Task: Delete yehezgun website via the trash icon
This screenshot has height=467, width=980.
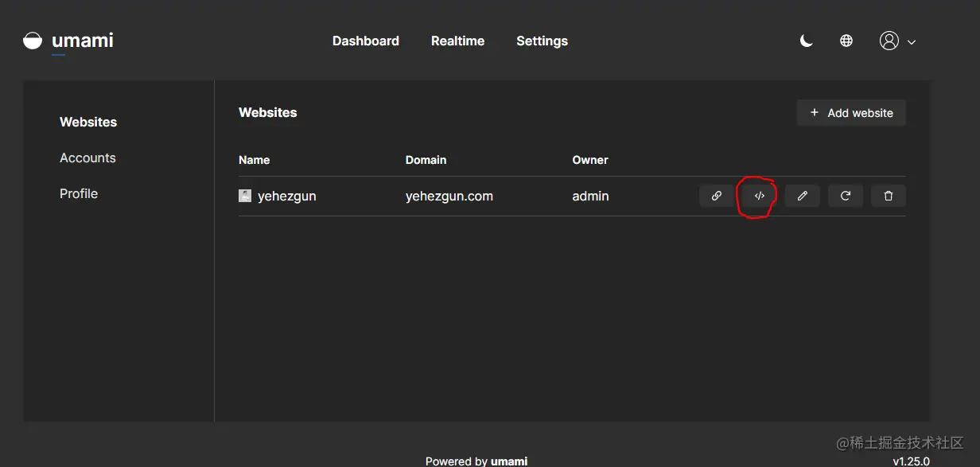Action: pos(889,195)
